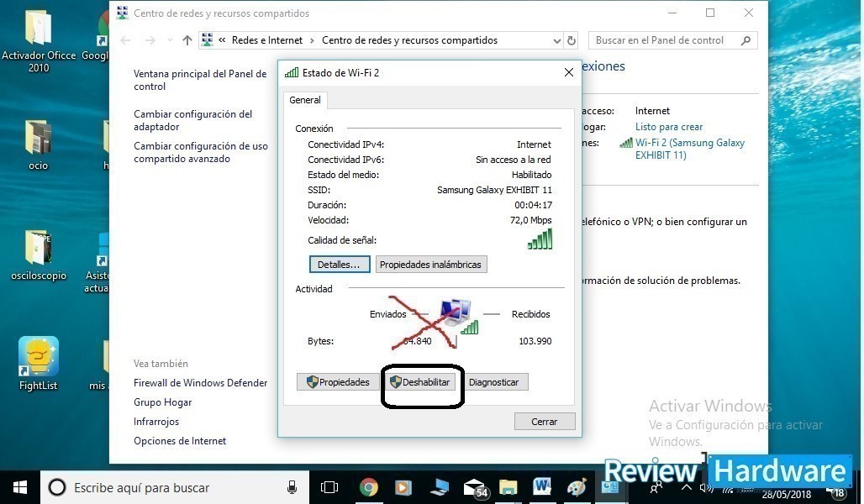
Task: Click the network activity computers icon
Action: pyautogui.click(x=458, y=317)
